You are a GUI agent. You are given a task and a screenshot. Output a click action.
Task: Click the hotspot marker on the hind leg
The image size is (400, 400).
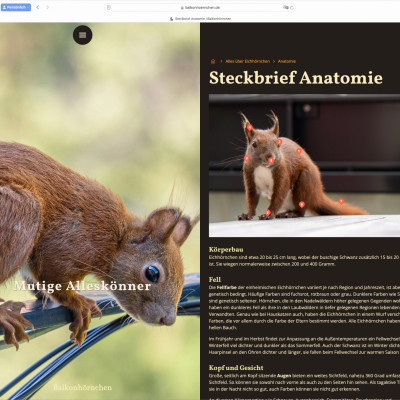pos(302,205)
